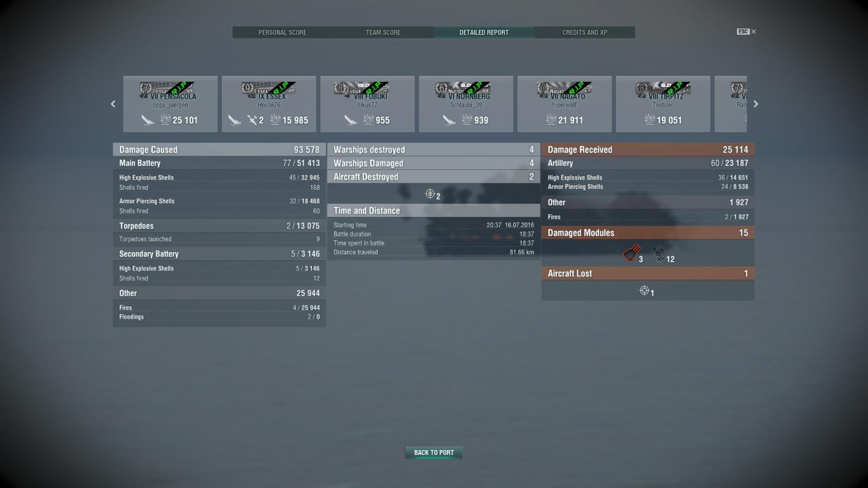
Task: Click the Back to Port button
Action: click(x=434, y=452)
